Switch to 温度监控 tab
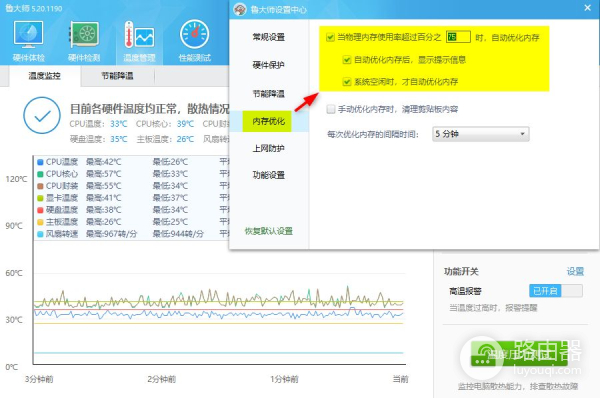Viewport: 600px width, 398px height. [x=44, y=76]
